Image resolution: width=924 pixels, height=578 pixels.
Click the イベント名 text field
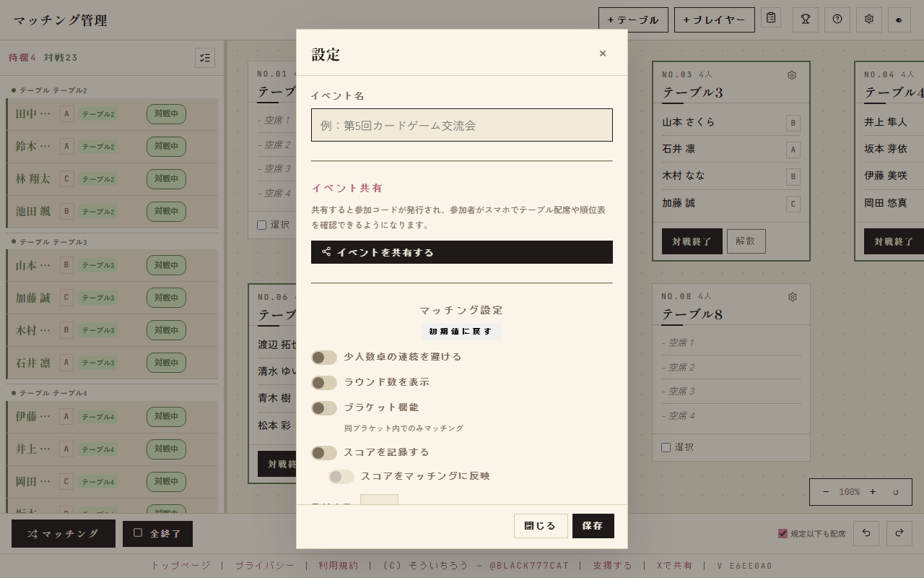[462, 125]
